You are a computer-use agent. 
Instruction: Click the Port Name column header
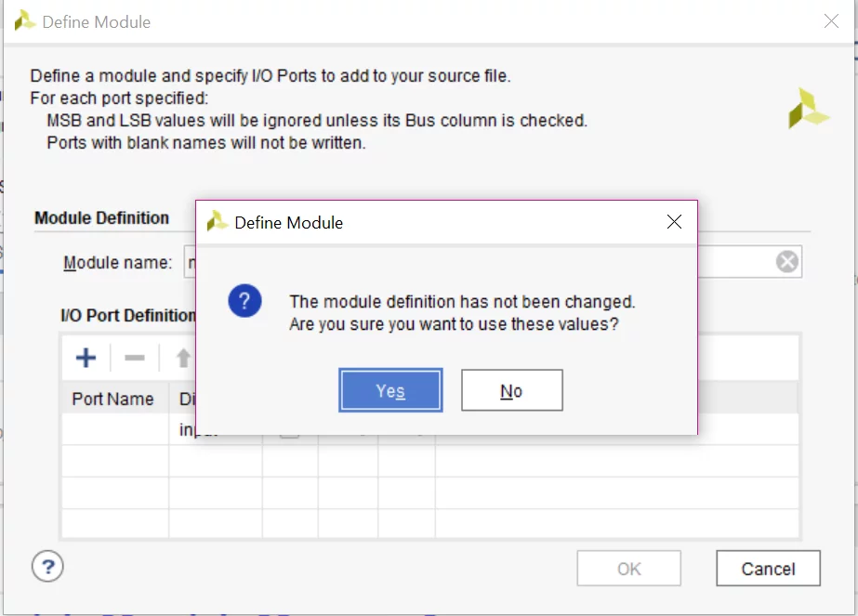[x=113, y=399]
